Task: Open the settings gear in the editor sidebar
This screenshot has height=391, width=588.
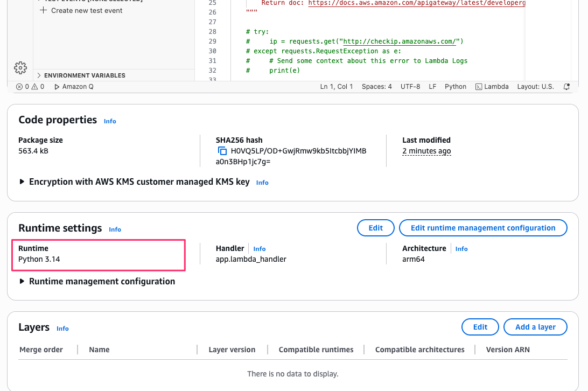Action: point(20,68)
